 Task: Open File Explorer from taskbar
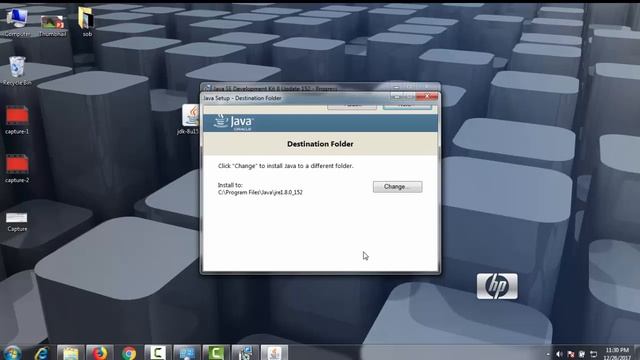point(71,353)
